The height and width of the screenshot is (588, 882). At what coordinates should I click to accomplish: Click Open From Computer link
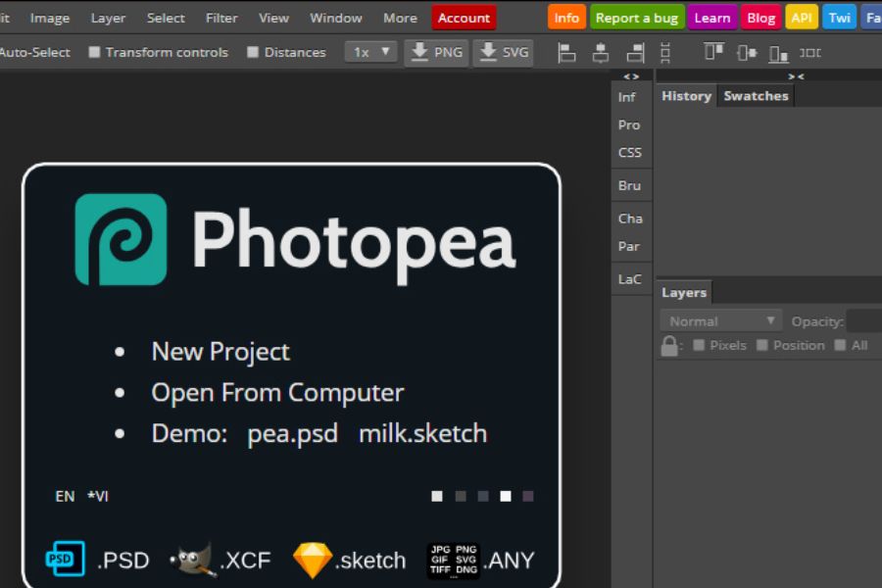click(x=278, y=393)
